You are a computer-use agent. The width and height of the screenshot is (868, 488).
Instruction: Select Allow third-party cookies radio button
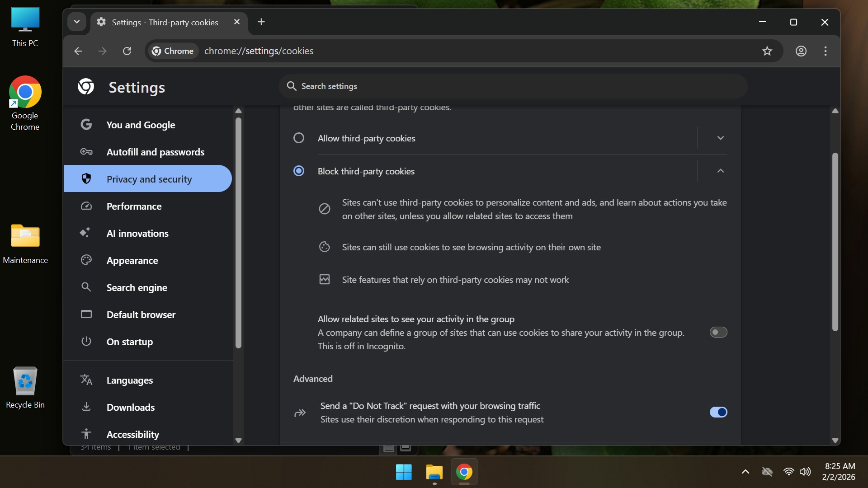(x=299, y=138)
